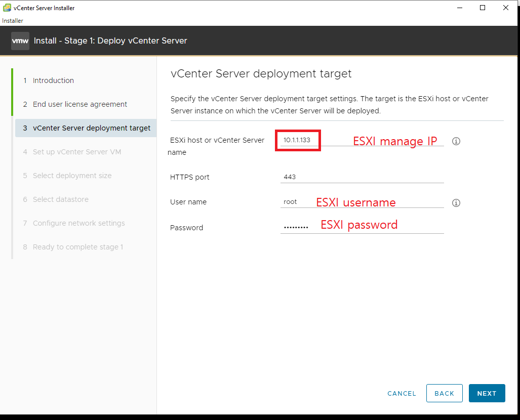
Task: Close the vCenter Server Installer window
Action: 506,8
